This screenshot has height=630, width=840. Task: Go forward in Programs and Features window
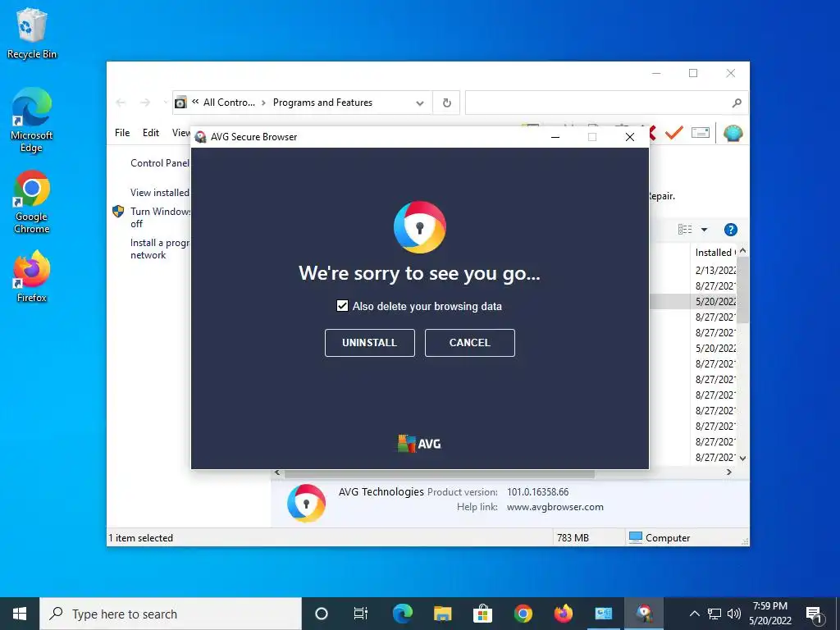pos(144,103)
